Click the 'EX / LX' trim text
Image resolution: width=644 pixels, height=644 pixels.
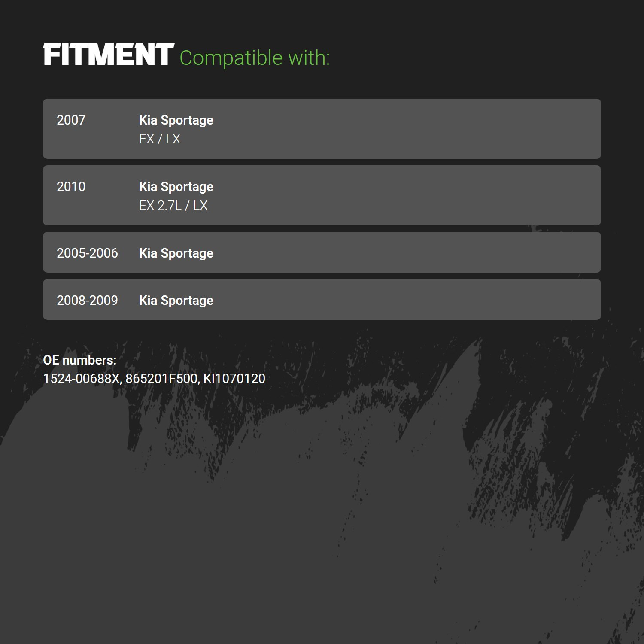pos(160,139)
